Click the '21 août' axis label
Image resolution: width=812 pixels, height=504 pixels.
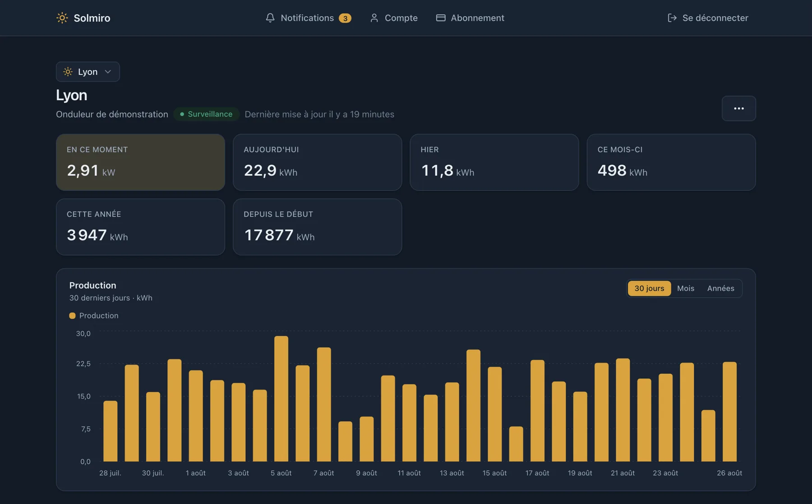623,473
